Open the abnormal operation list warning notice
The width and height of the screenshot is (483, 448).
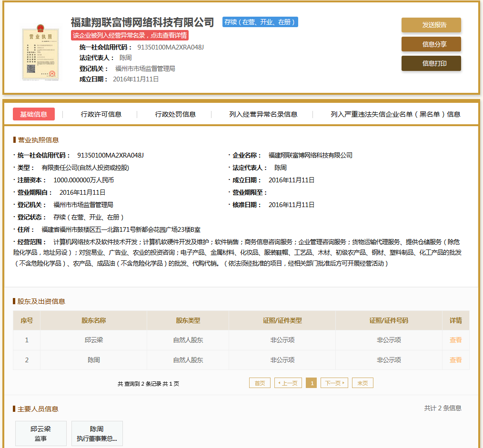tap(130, 35)
